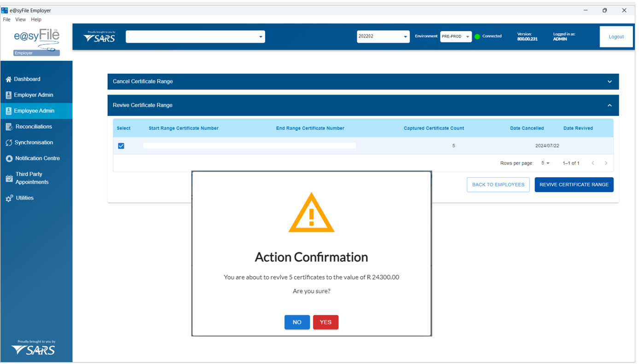The image size is (639, 364).
Task: Click NO to cancel the action
Action: (297, 322)
